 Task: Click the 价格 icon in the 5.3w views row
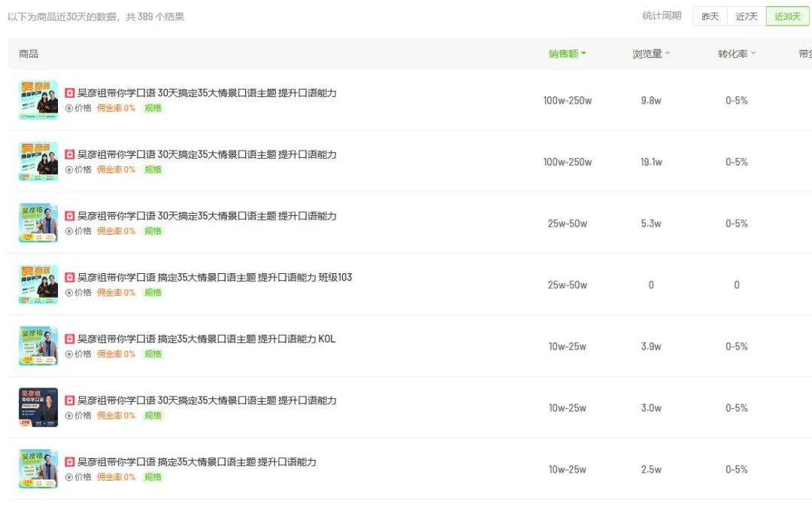pos(69,232)
